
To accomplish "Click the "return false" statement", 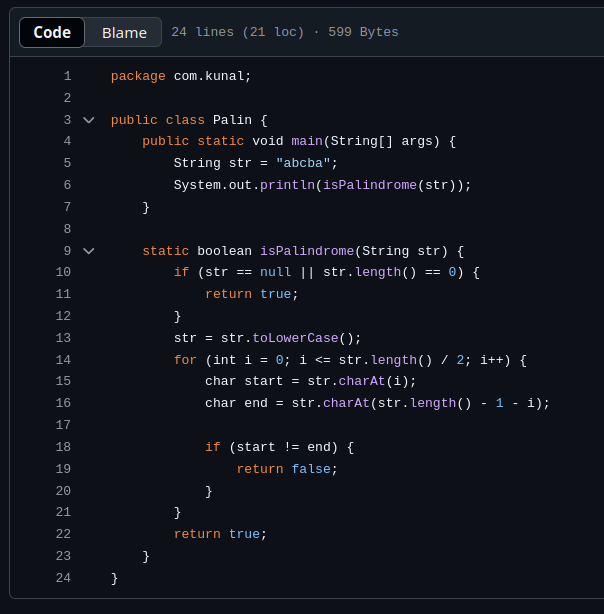I will [287, 469].
